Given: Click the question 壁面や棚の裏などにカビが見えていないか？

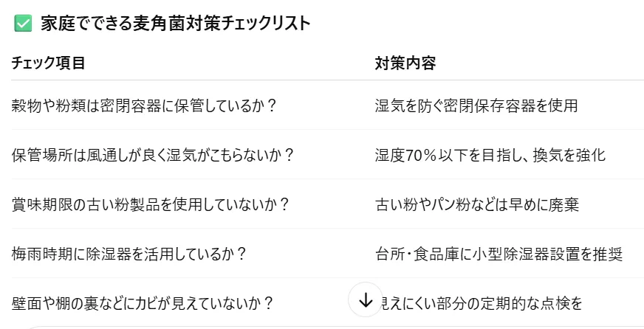Looking at the screenshot, I should (x=143, y=302).
